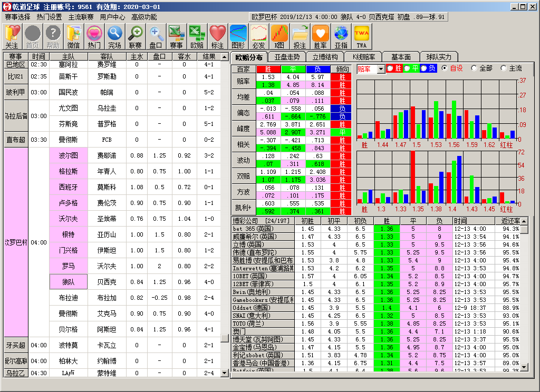
Task: Switch to the K线赔率 tab
Action: coord(364,57)
